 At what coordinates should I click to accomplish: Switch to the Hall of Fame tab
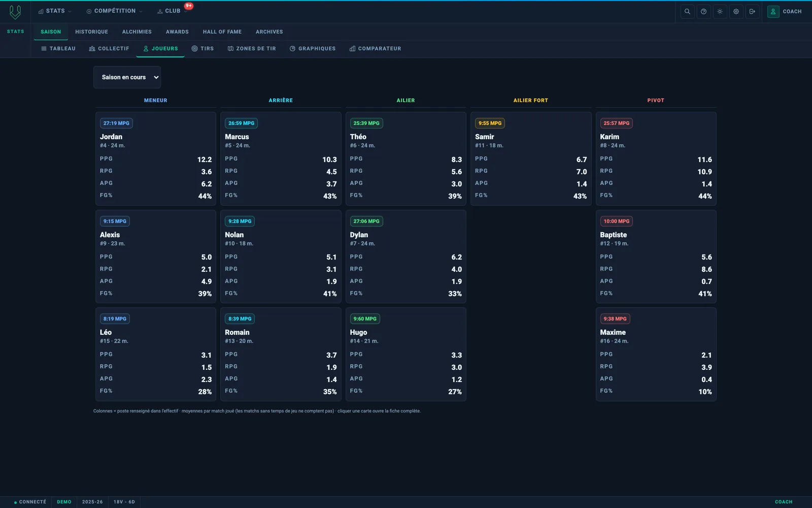click(222, 31)
